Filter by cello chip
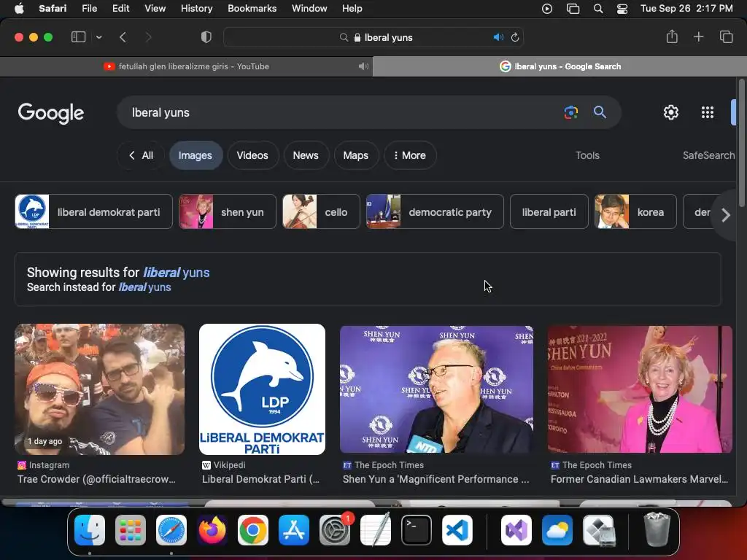The width and height of the screenshot is (747, 560). coord(321,212)
